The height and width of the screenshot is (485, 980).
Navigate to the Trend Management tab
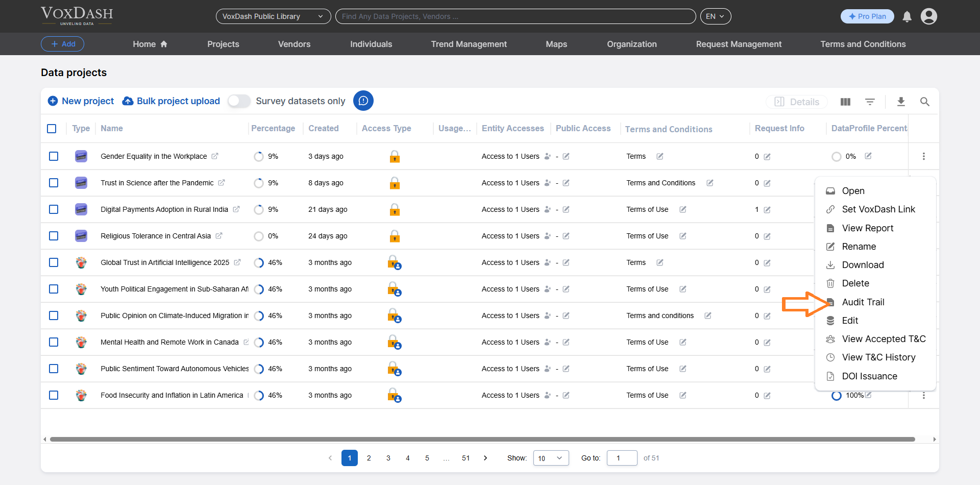click(469, 44)
